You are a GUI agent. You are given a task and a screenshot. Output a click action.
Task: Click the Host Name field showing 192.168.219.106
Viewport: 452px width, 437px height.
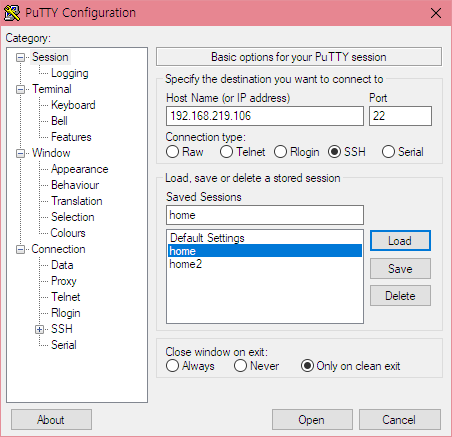coord(265,116)
